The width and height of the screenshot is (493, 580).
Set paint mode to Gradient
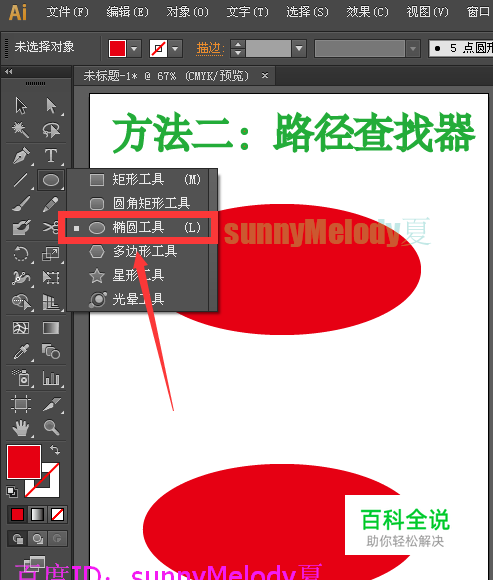coord(37,515)
